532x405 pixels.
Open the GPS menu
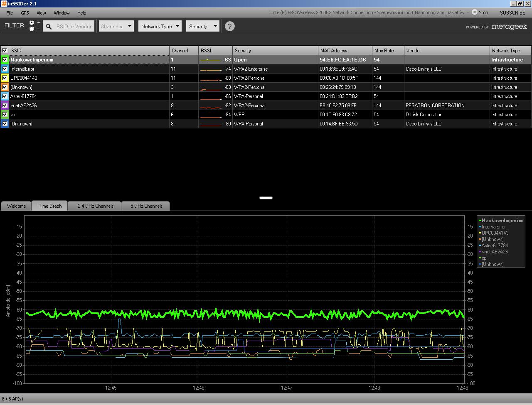pyautogui.click(x=25, y=13)
